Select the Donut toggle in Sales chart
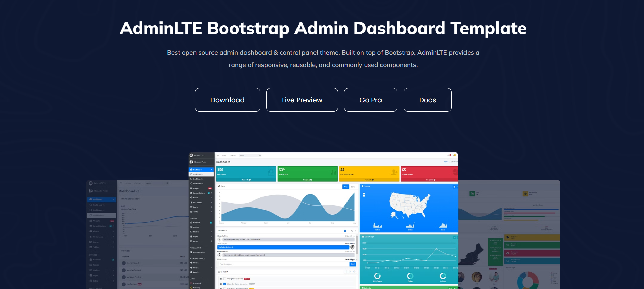644x289 pixels. coord(353,187)
